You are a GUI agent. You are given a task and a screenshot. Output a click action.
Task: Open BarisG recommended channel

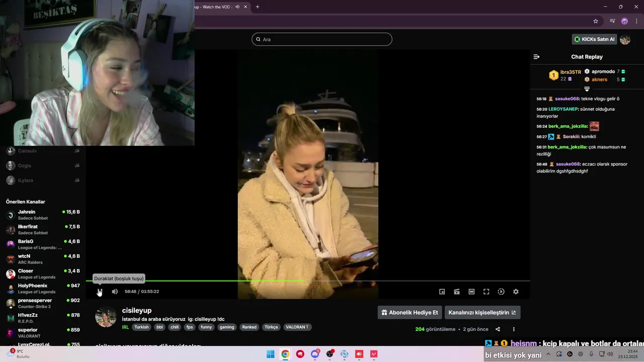pos(43,244)
